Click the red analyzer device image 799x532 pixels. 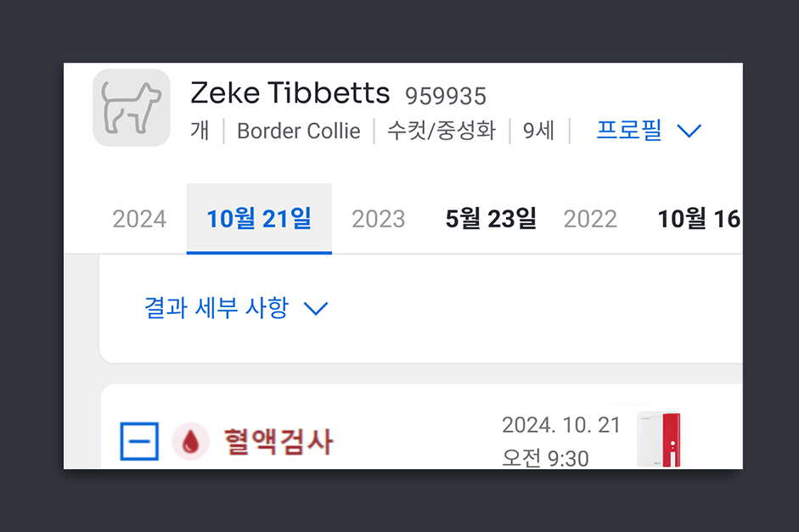659,440
